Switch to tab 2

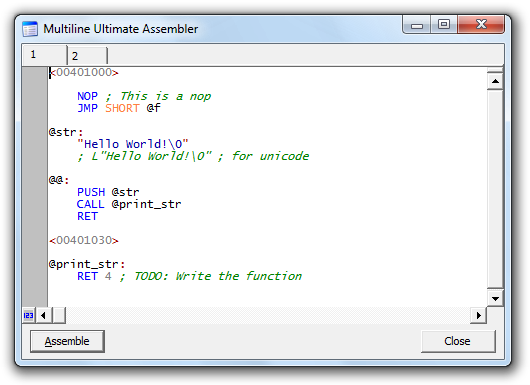(x=87, y=56)
